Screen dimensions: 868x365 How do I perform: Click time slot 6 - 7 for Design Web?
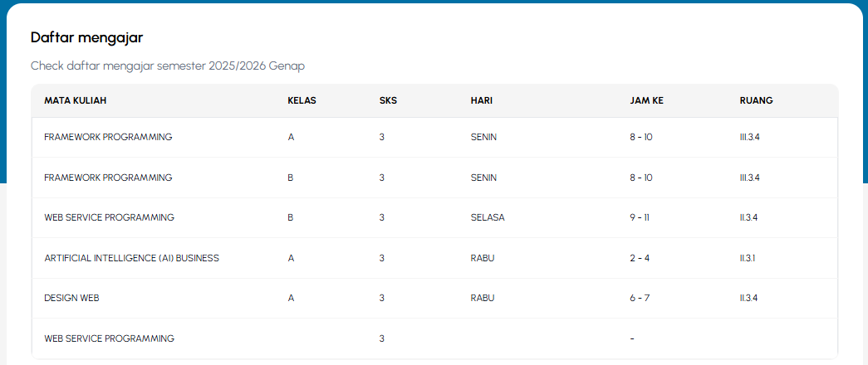pyautogui.click(x=640, y=298)
